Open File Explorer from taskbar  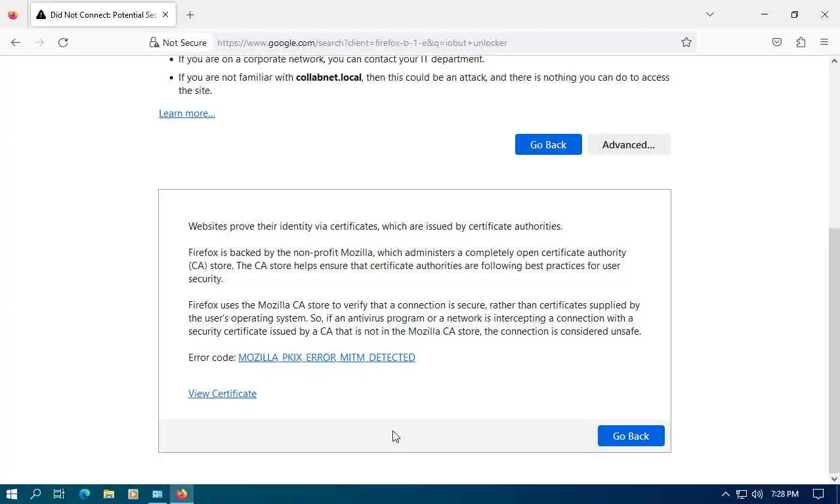point(109,494)
